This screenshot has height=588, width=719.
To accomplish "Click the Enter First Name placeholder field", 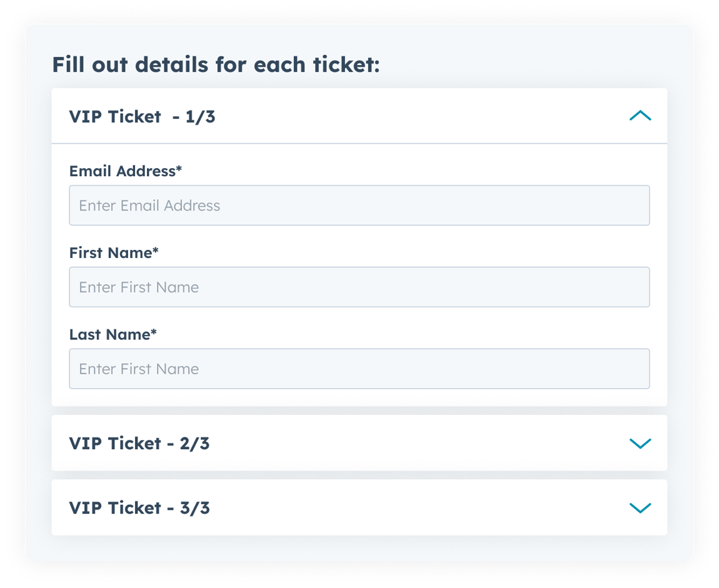I will point(359,287).
